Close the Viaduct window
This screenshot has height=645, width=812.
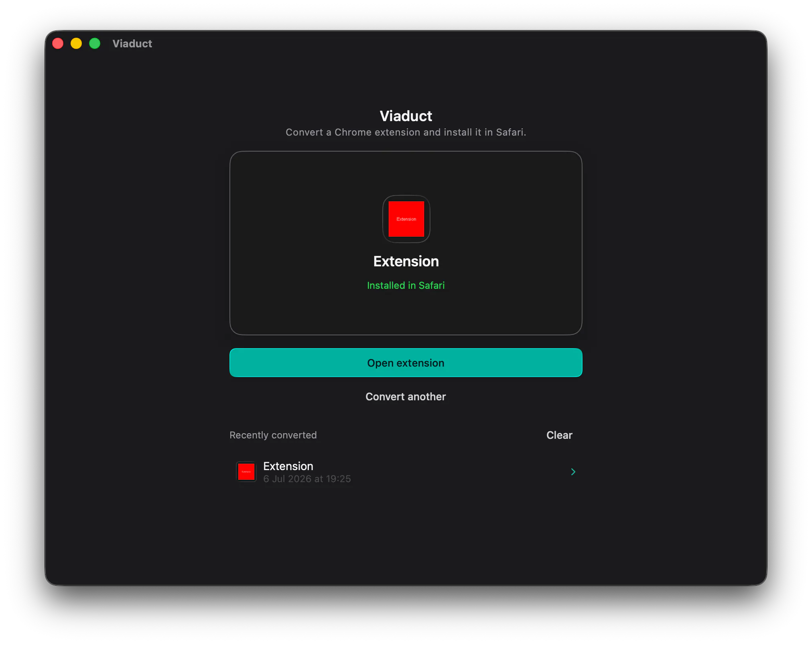point(58,43)
